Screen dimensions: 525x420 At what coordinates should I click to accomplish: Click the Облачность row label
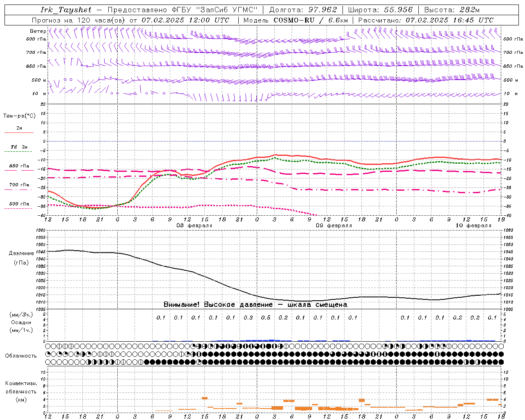(21, 356)
